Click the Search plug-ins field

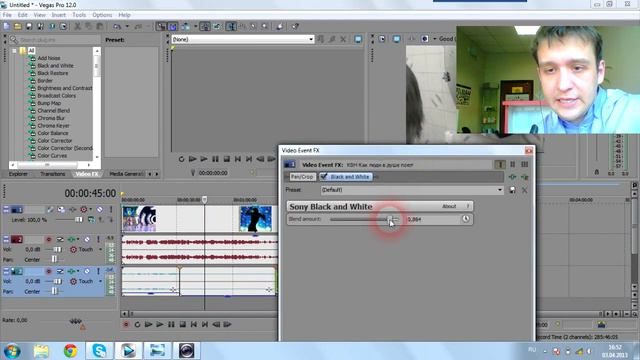click(x=55, y=40)
